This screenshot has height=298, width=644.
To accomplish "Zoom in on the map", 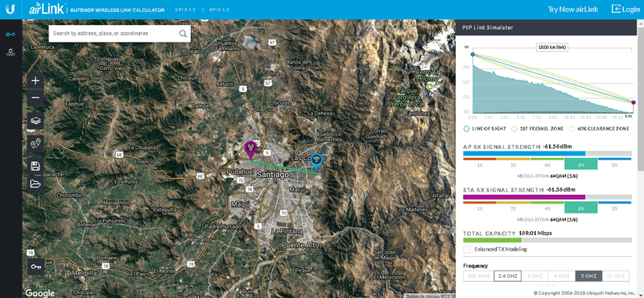I will click(x=35, y=81).
